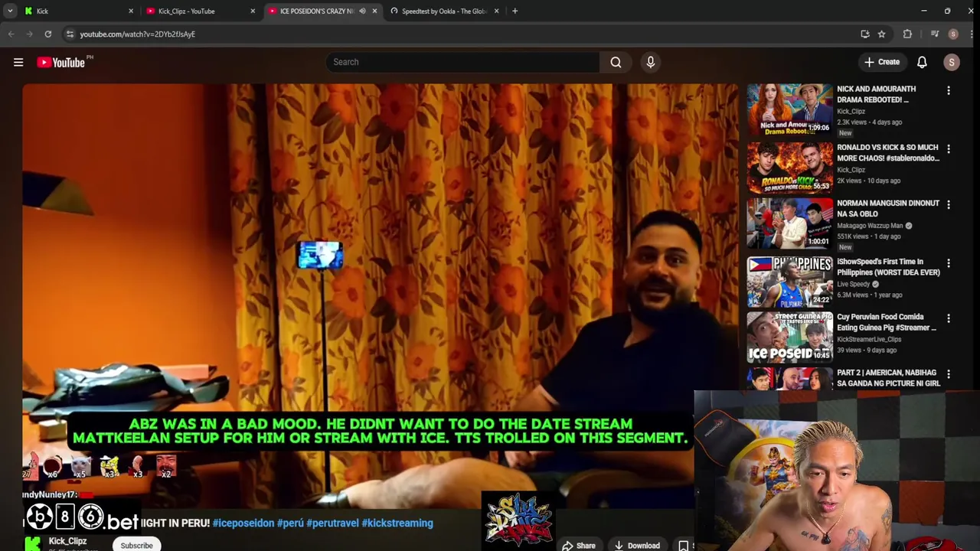Open NORMAN MANGUSIN DINONUT video thumbnail
Viewport: 980px width, 551px height.
coord(789,223)
